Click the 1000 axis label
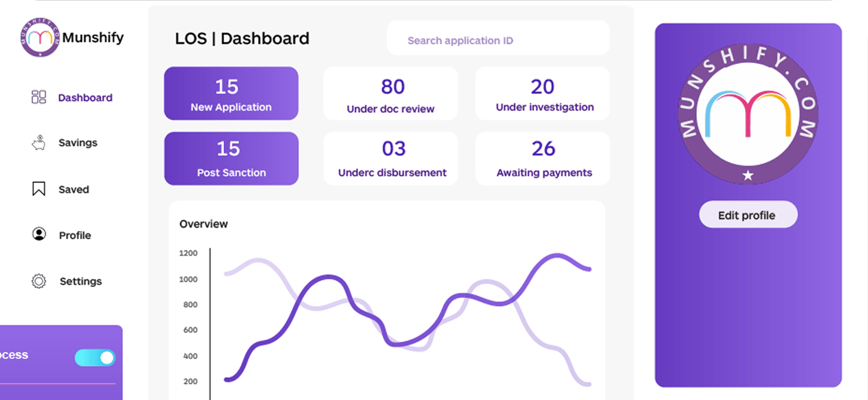This screenshot has width=868, height=400. (x=188, y=279)
